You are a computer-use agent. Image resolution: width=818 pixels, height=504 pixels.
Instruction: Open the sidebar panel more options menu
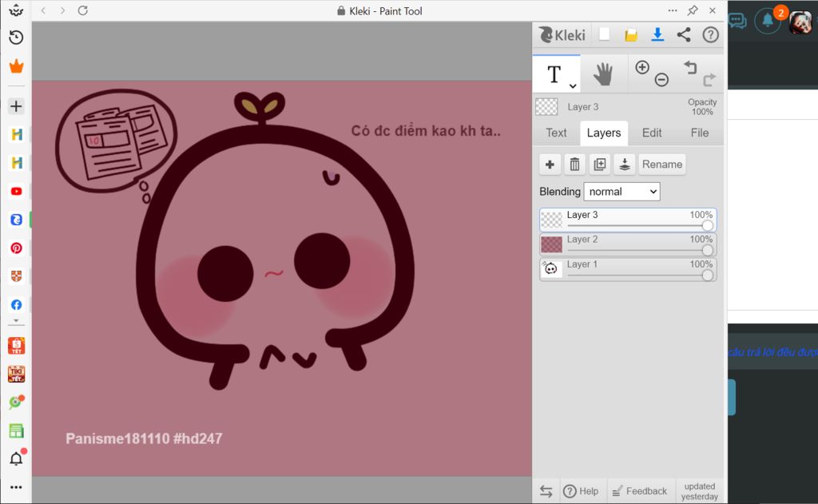(x=673, y=10)
